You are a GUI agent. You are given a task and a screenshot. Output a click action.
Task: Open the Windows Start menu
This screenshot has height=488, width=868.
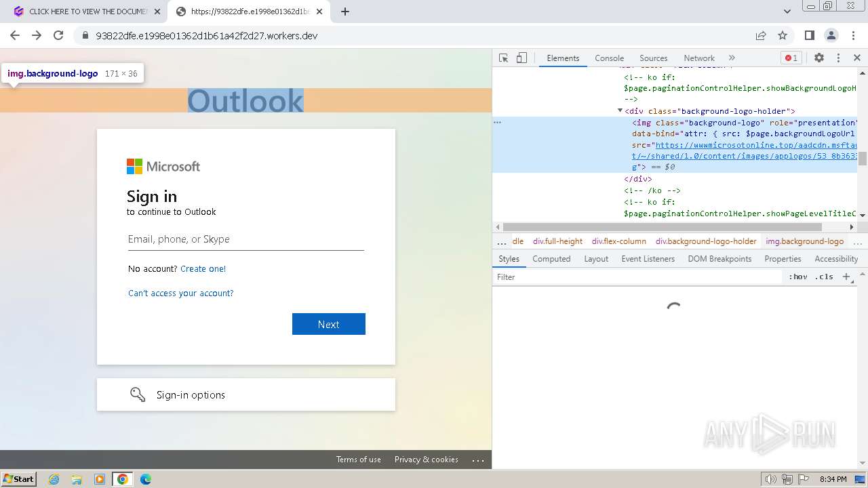pyautogui.click(x=19, y=479)
